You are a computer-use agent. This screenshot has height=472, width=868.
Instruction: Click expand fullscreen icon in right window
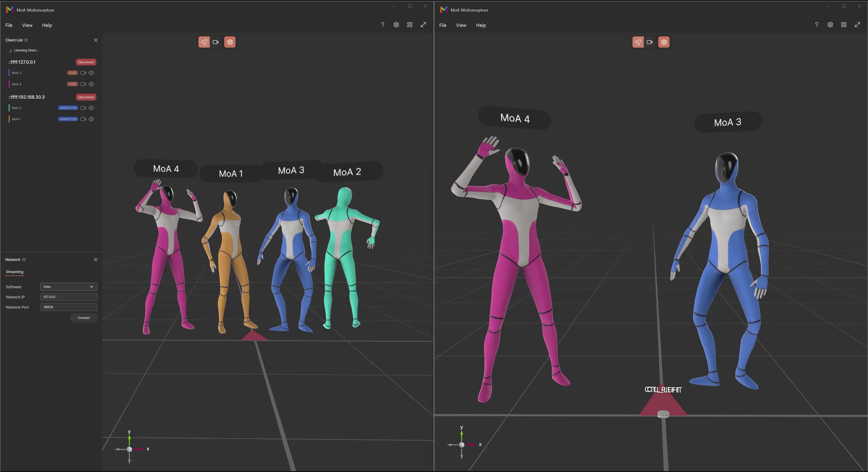tap(857, 25)
